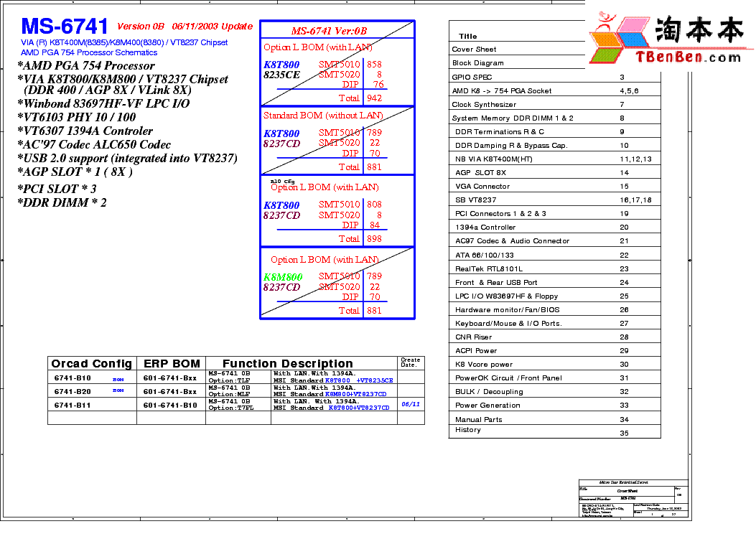Image resolution: width=756 pixels, height=534 pixels.
Task: Select the "ATA 66/100/133" index row
Action: (x=554, y=256)
